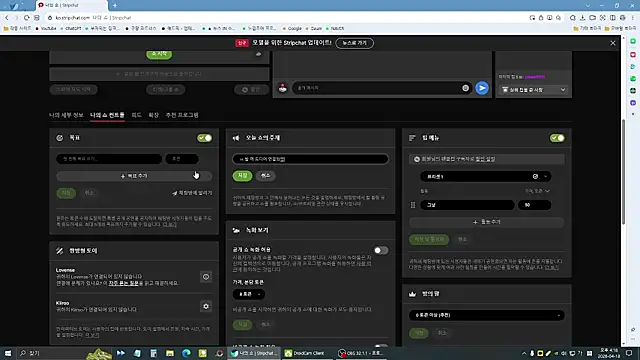This screenshot has height=360, width=640.
Task: Click the Google bookmark in bookmarks bar
Action: click(292, 29)
